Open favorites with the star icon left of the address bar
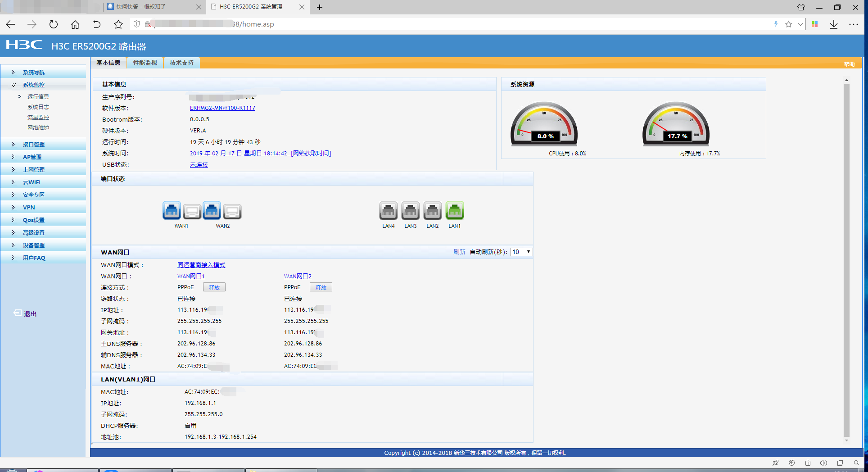This screenshot has width=868, height=472. point(118,24)
